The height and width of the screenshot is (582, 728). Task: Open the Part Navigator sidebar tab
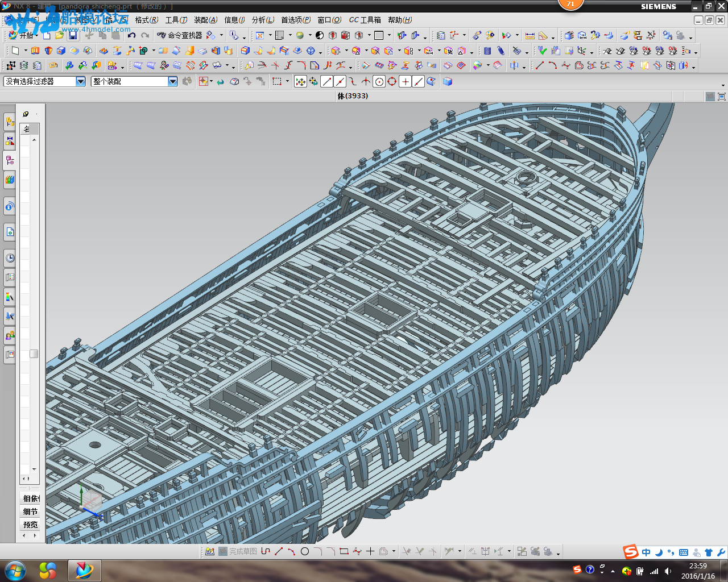click(x=10, y=160)
